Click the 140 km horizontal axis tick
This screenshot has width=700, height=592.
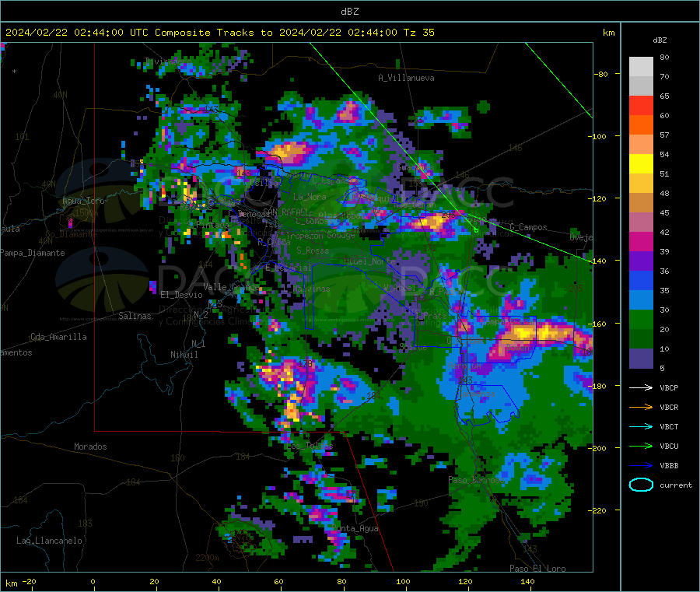tap(527, 581)
